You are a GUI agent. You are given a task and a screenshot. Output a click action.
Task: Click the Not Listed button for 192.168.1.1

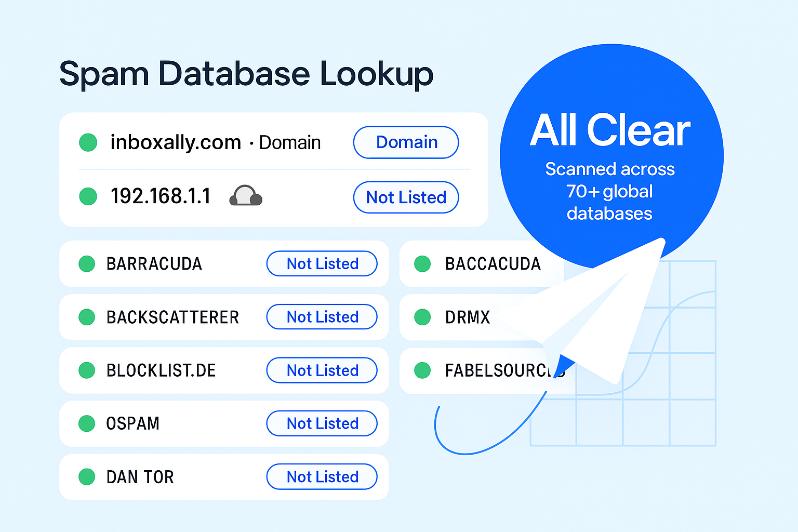(406, 197)
